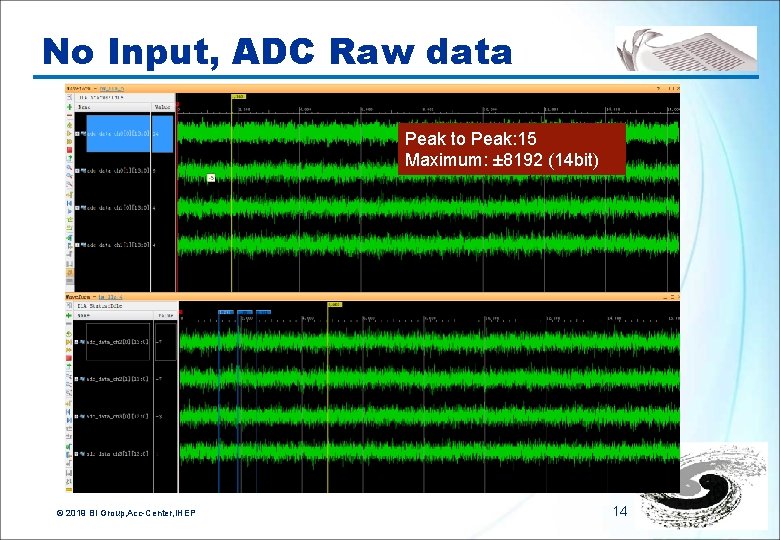Click double-arrow immediate trigger icon in lower Waveform toolbar
The height and width of the screenshot is (540, 780).
coord(69,350)
